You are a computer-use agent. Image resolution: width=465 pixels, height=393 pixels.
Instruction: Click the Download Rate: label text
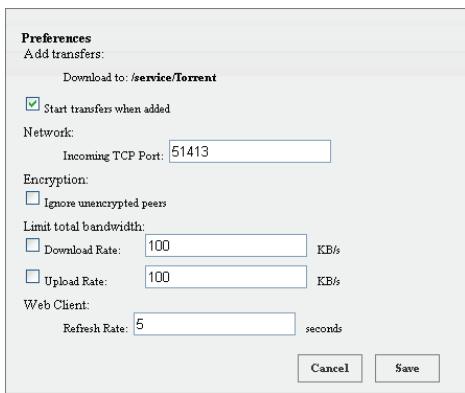(x=82, y=250)
